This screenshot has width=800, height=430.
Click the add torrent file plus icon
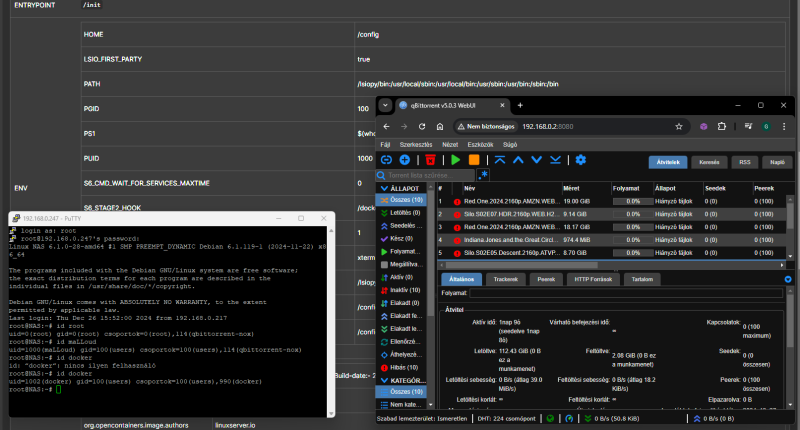(405, 160)
